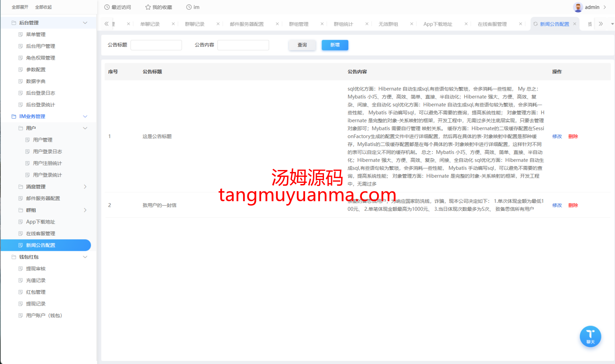The width and height of the screenshot is (615, 364).
Task: Close the App下载地址 tab
Action: [466, 24]
